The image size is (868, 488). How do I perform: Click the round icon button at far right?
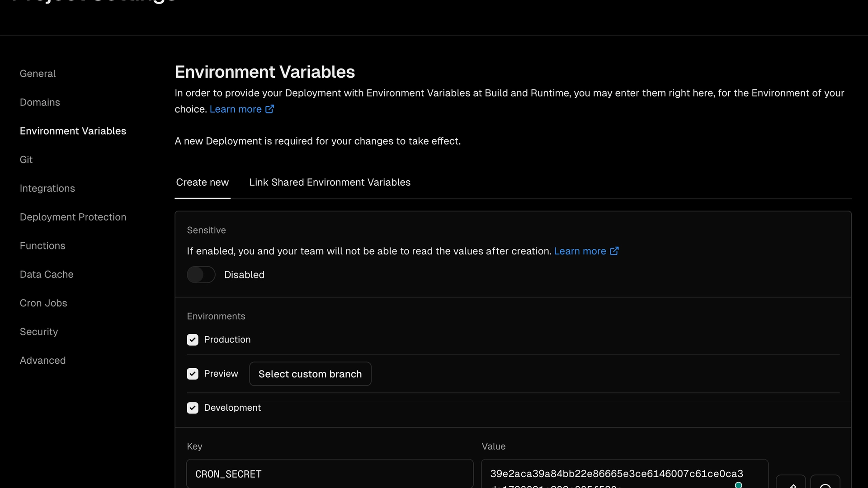pos(825,483)
